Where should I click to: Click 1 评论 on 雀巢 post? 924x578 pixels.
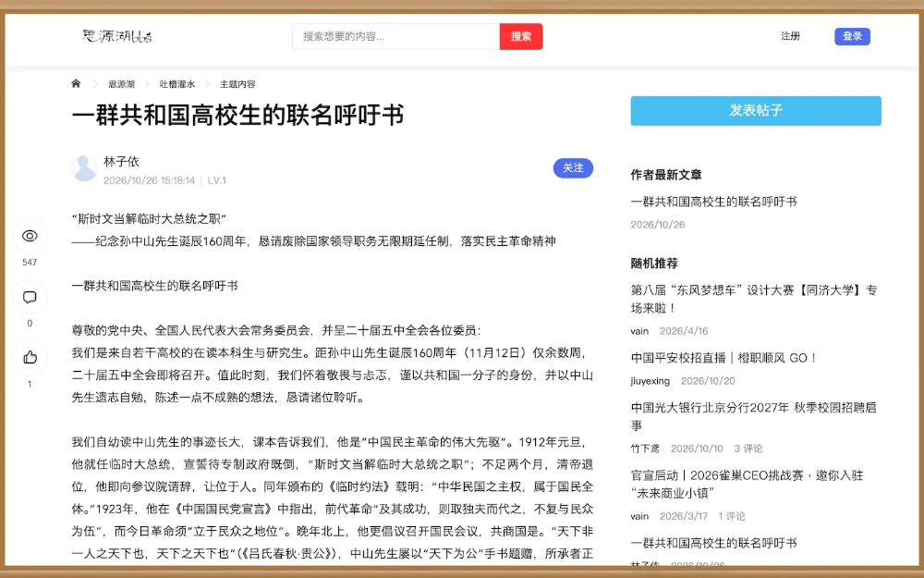[x=732, y=517]
